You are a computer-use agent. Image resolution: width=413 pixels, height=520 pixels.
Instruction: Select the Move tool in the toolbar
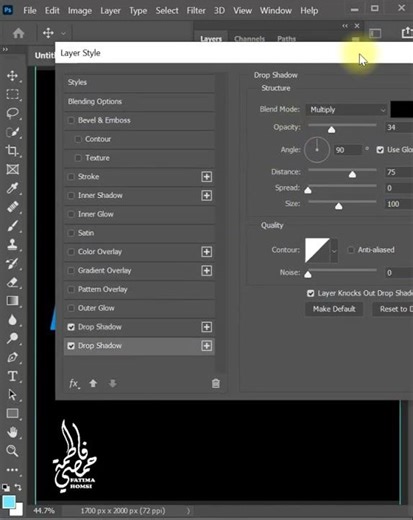(12, 76)
